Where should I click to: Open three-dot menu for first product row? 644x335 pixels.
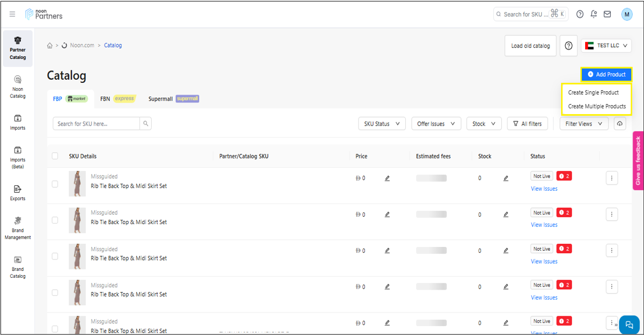(x=612, y=178)
